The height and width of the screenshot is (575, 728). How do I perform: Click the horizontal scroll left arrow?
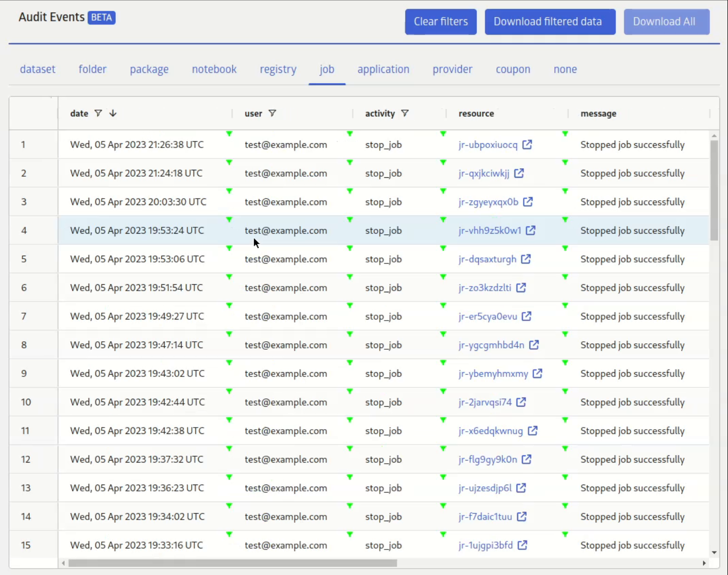click(x=63, y=563)
